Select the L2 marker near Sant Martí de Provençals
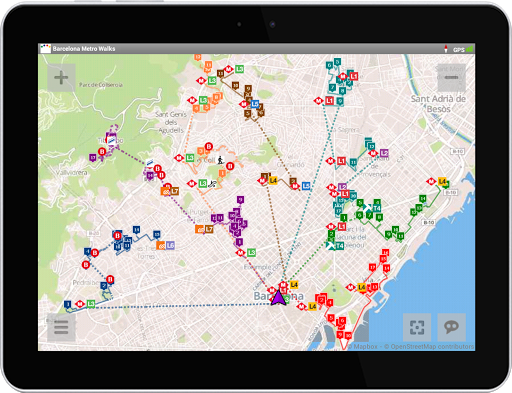The width and height of the screenshot is (512, 393). pyautogui.click(x=384, y=153)
